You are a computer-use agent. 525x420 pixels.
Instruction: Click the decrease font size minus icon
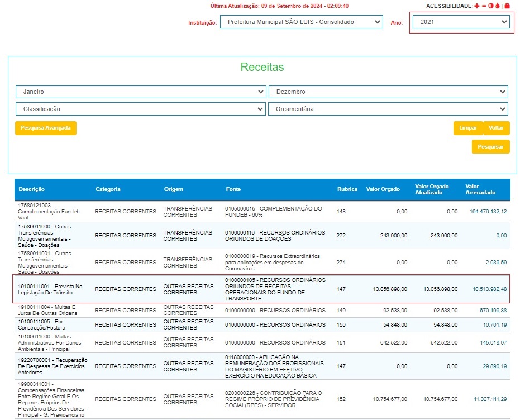pos(484,6)
